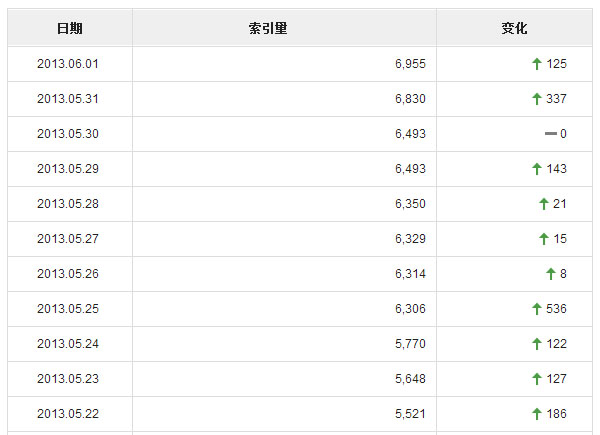Screen dimensions: 600x435
Task: Click the 日期 column header
Action: pyautogui.click(x=70, y=29)
